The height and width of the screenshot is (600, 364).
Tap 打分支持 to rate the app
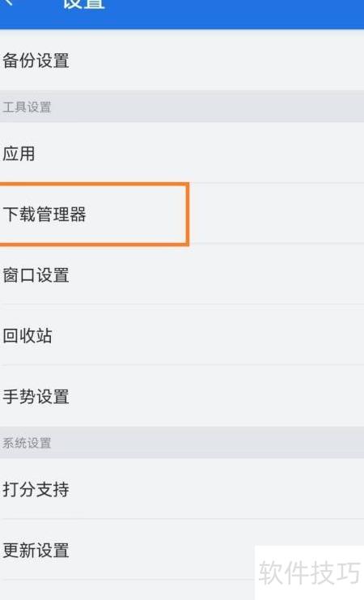182,489
